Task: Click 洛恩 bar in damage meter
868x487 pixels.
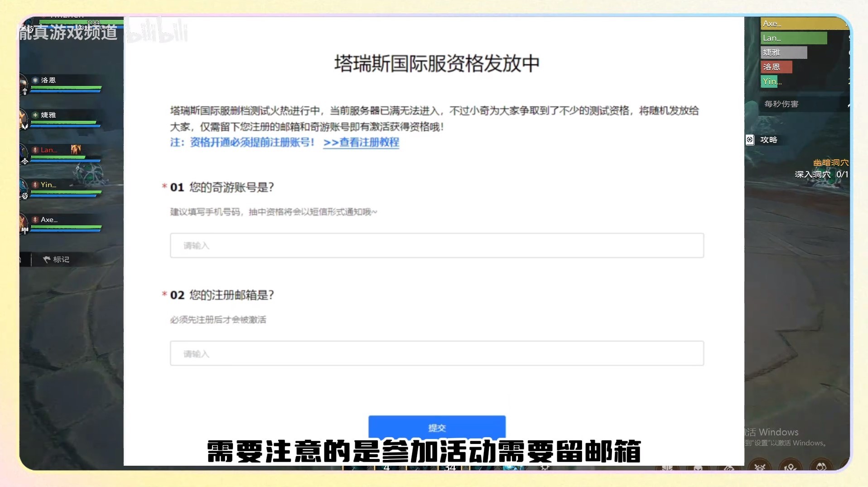Action: (x=776, y=67)
